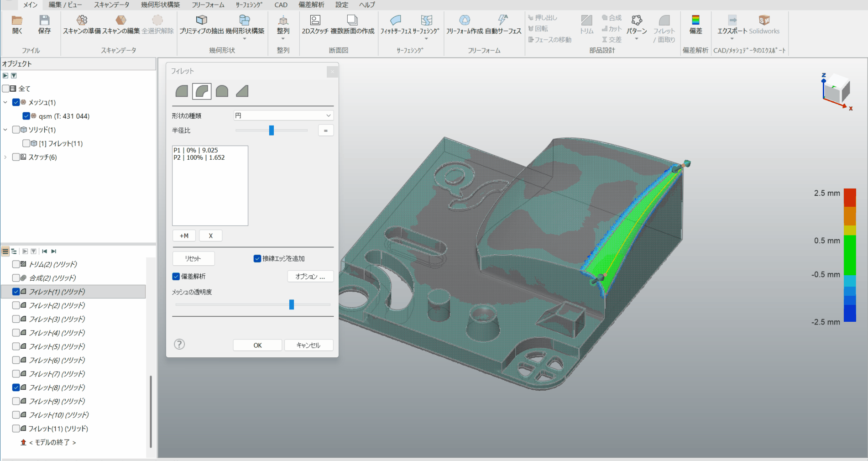Select the プリミティブの抽出 tool
The image size is (868, 461).
click(x=201, y=21)
